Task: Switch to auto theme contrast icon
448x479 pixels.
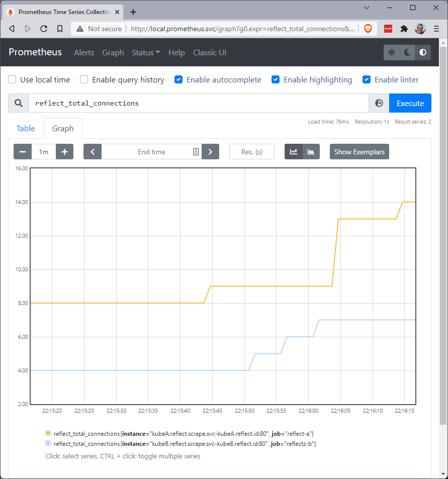Action: click(x=423, y=52)
